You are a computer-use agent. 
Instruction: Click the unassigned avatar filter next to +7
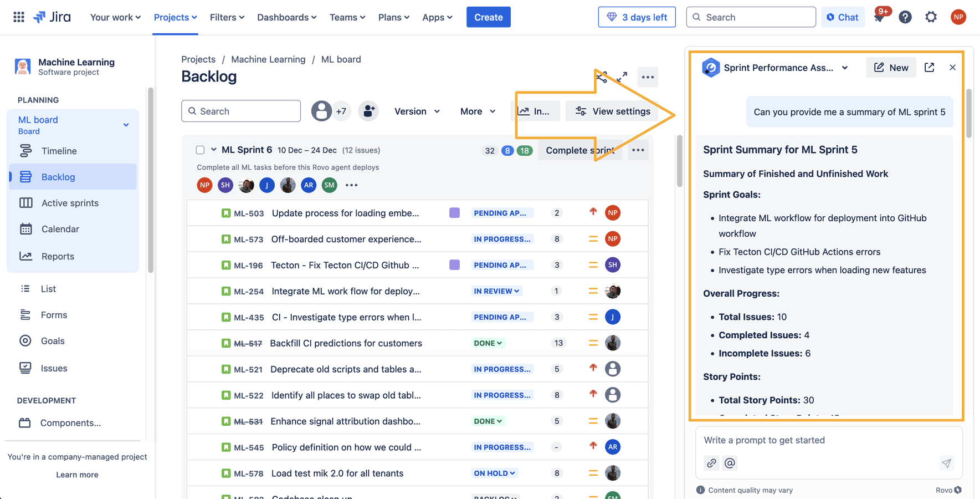[321, 111]
